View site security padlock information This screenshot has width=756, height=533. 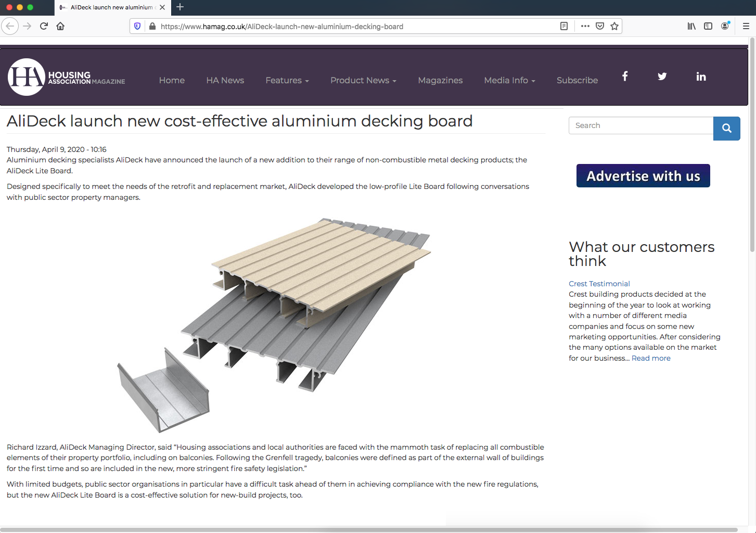click(x=152, y=26)
